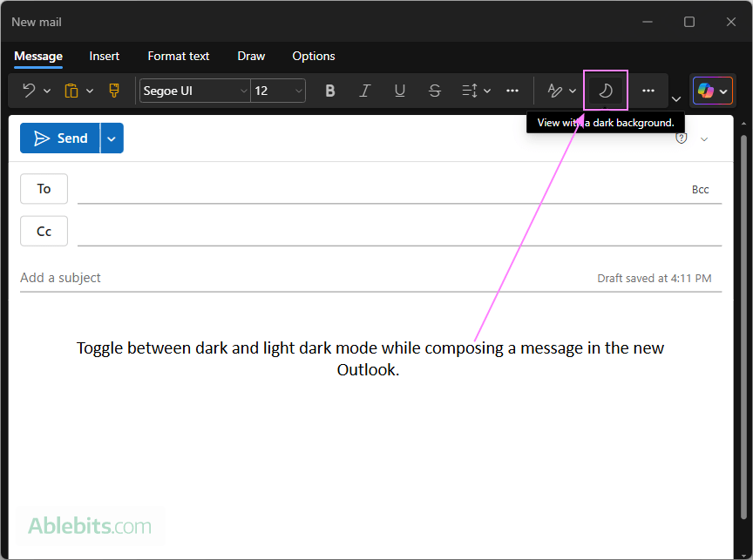Click the Undo icon
The image size is (753, 560).
[x=30, y=91]
